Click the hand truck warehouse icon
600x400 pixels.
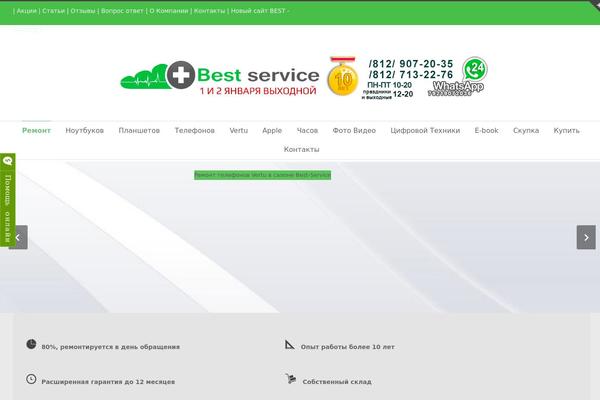(291, 379)
